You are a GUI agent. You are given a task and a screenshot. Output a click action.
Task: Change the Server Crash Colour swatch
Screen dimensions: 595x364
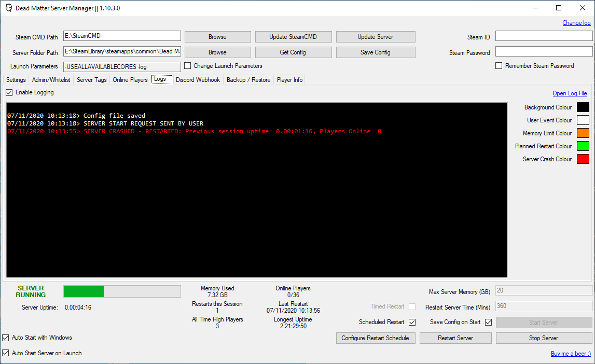click(583, 159)
